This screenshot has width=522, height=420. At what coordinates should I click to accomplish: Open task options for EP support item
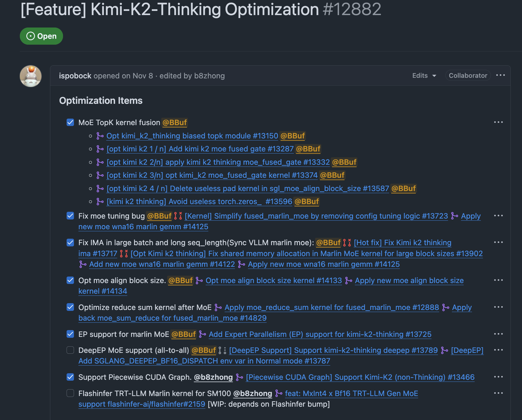coord(498,334)
